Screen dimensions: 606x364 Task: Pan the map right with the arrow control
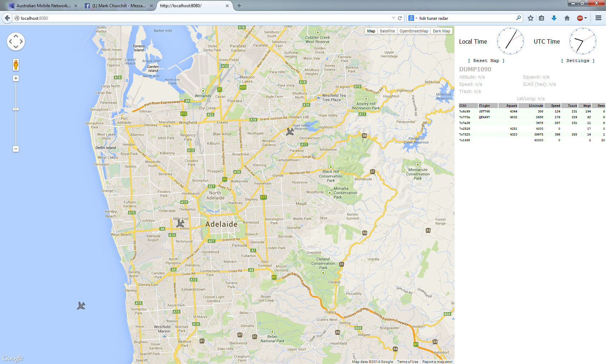click(21, 41)
